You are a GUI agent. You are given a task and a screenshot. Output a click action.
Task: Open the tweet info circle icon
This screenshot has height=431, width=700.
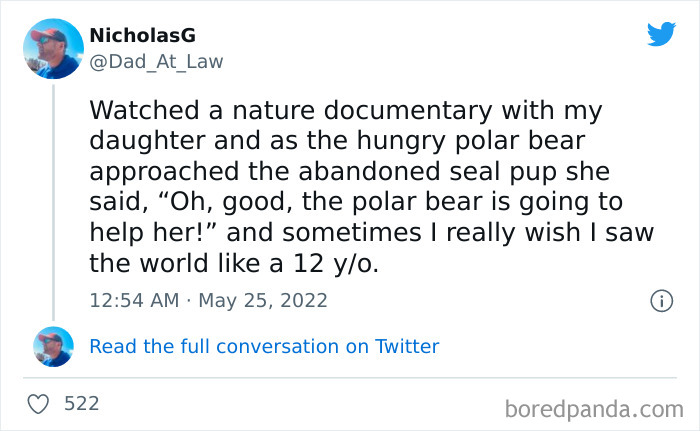pyautogui.click(x=661, y=300)
